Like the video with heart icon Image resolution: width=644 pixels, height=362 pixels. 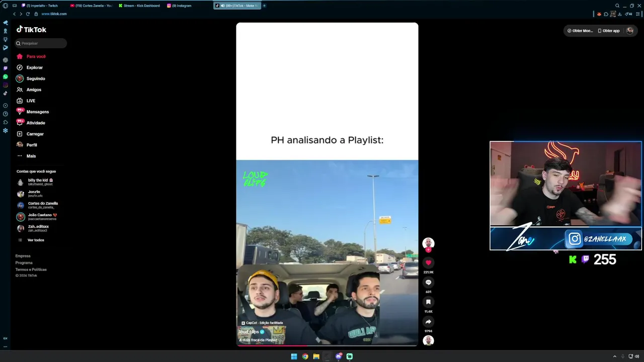(428, 262)
